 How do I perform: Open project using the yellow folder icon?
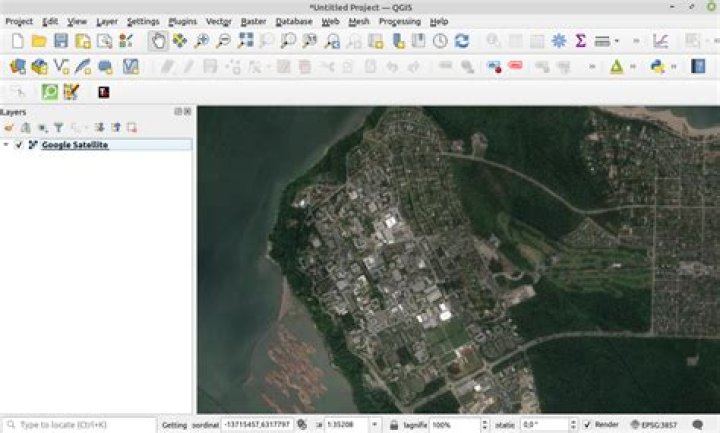(x=39, y=41)
